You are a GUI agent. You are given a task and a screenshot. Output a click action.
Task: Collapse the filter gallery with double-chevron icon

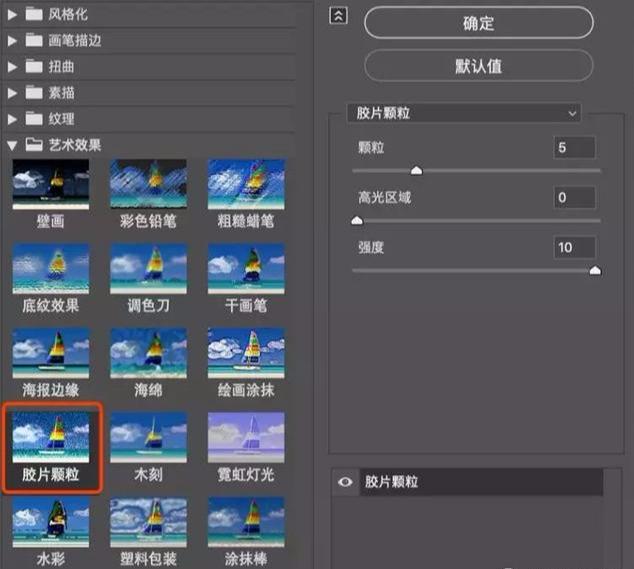click(338, 16)
